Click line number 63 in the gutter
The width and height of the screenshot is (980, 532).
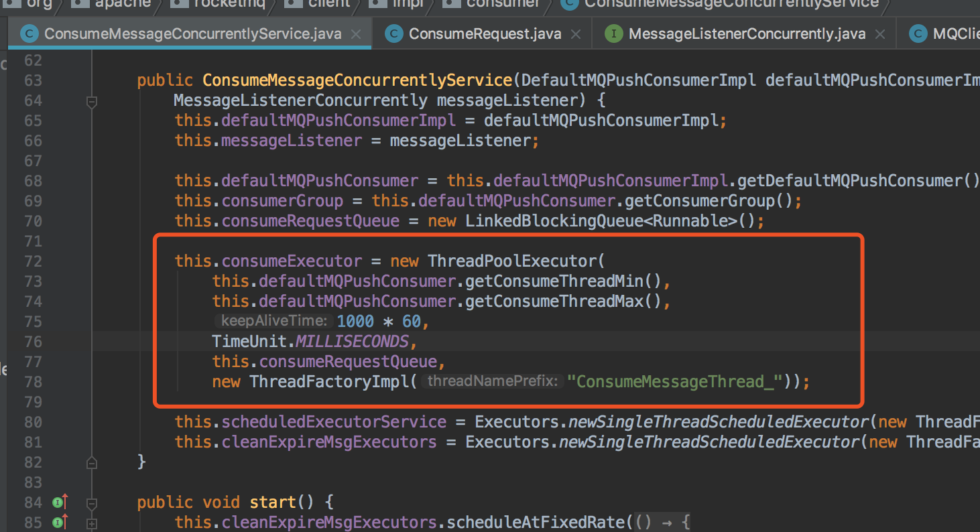click(x=33, y=80)
